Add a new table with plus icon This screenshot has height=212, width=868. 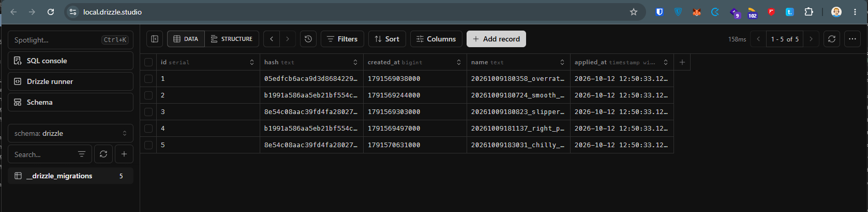tap(124, 154)
